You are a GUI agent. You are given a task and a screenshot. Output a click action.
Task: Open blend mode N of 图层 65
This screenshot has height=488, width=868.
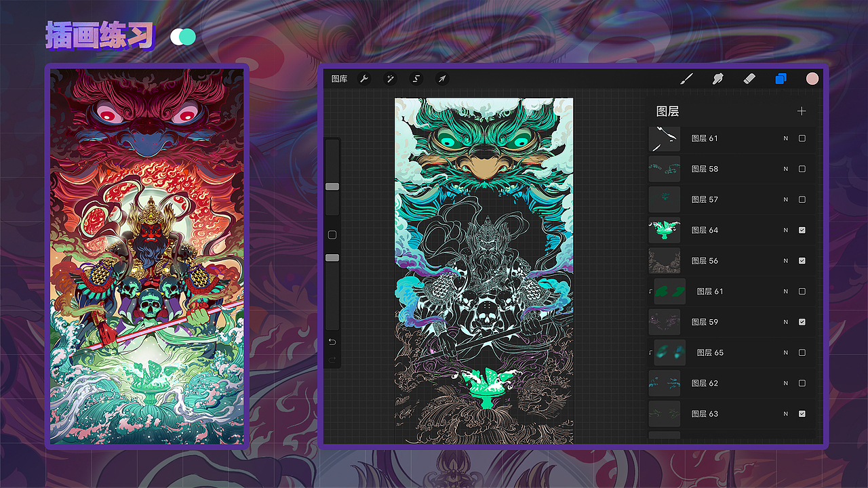pyautogui.click(x=786, y=352)
